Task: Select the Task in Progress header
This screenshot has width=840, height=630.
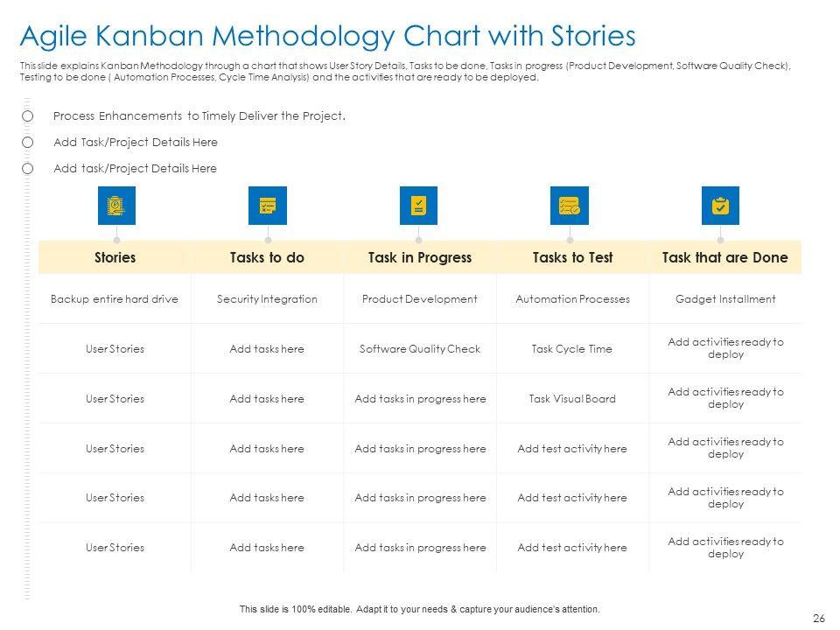Action: [420, 257]
